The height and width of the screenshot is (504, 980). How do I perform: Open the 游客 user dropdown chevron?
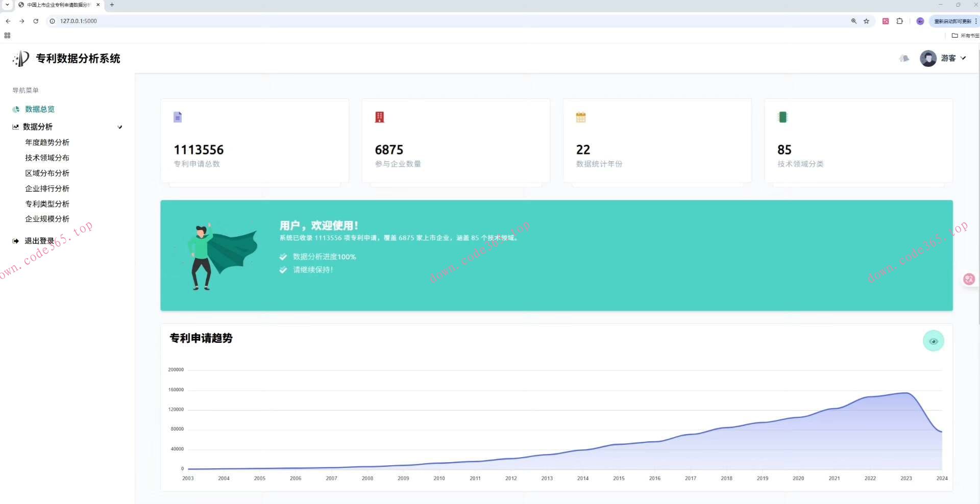965,58
